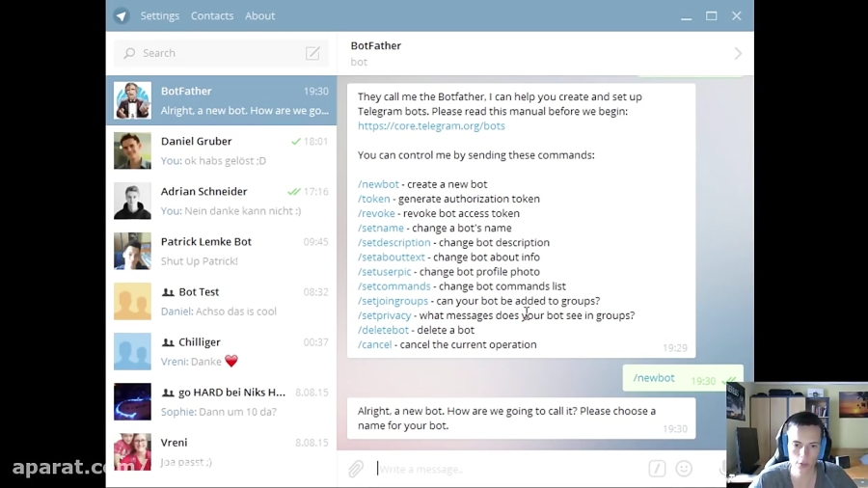Click the Telegram paper plane logo icon
The height and width of the screenshot is (488, 868).
(122, 15)
